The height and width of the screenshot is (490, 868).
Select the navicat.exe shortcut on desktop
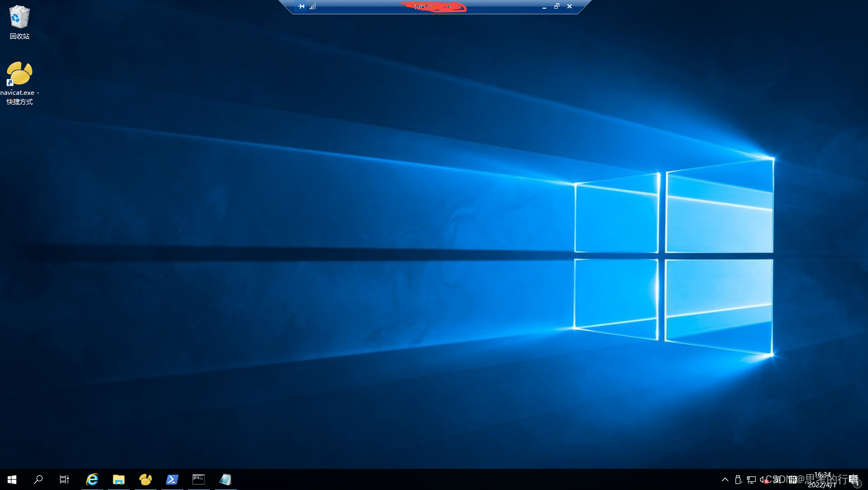20,83
